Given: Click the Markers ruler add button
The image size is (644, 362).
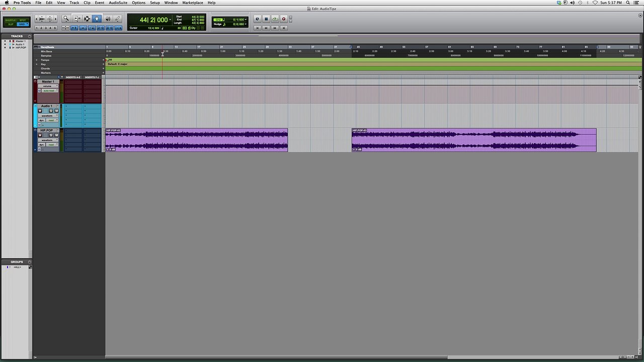Looking at the screenshot, I should pos(104,73).
